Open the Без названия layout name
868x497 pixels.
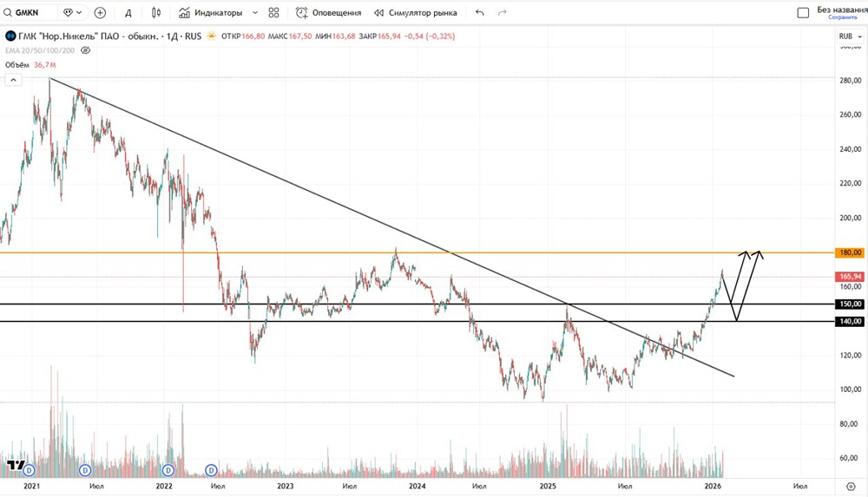(842, 10)
